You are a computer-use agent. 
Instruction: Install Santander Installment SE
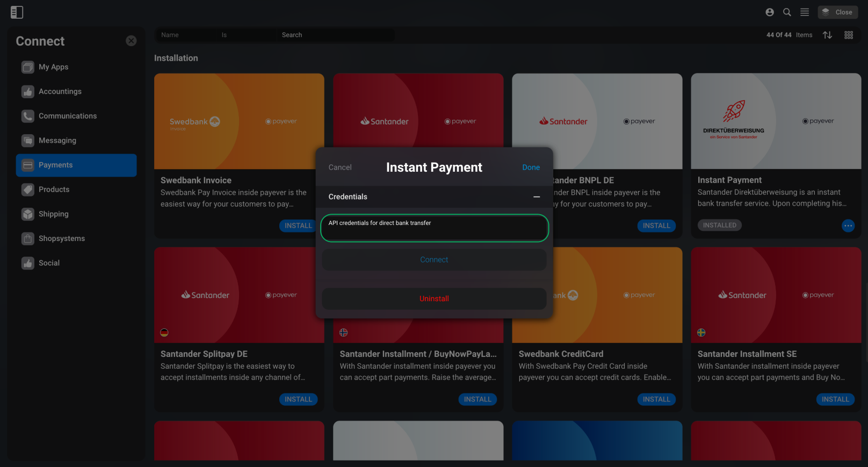(x=835, y=399)
